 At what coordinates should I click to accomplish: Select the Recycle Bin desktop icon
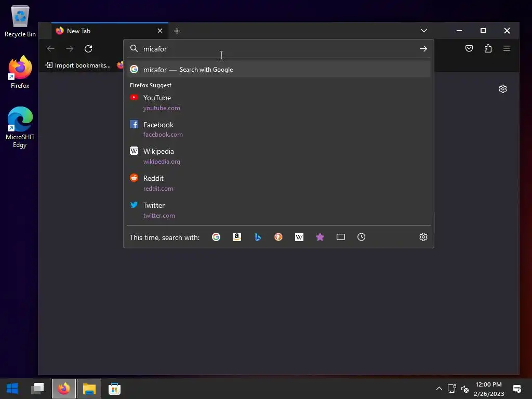(20, 21)
